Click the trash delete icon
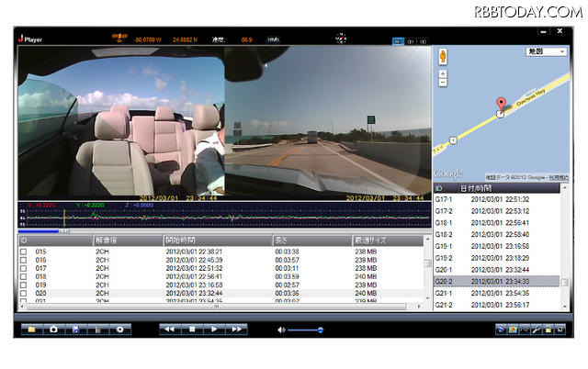The width and height of the screenshot is (588, 369). (x=97, y=329)
